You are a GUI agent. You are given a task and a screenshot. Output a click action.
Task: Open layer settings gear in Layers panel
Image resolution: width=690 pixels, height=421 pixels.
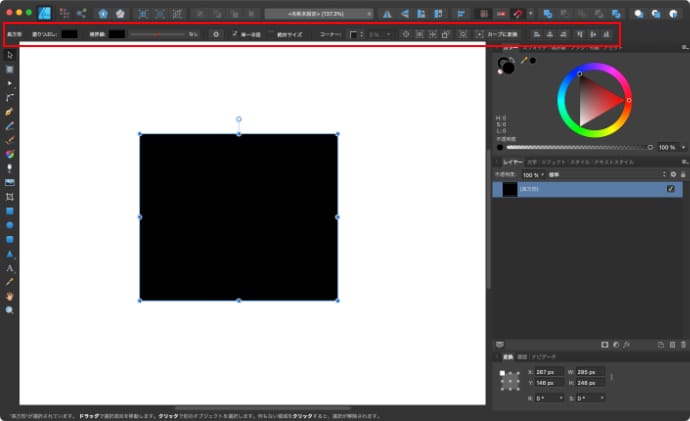click(673, 174)
